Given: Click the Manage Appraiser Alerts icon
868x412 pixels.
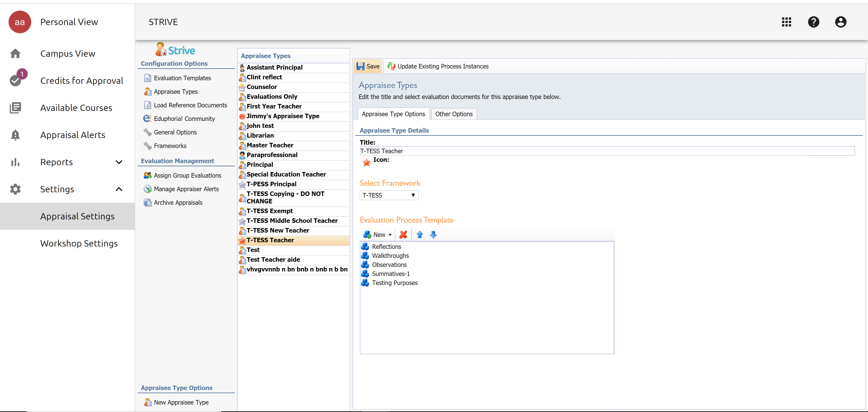Looking at the screenshot, I should (148, 189).
